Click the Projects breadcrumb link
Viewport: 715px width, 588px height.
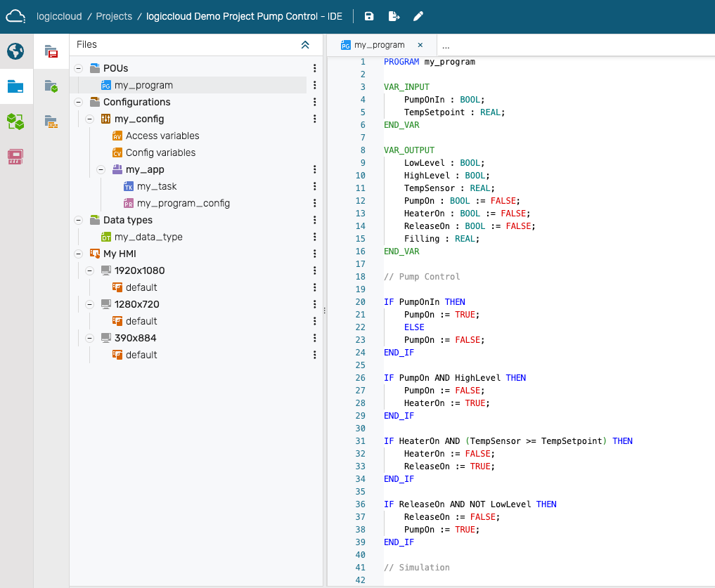[114, 16]
